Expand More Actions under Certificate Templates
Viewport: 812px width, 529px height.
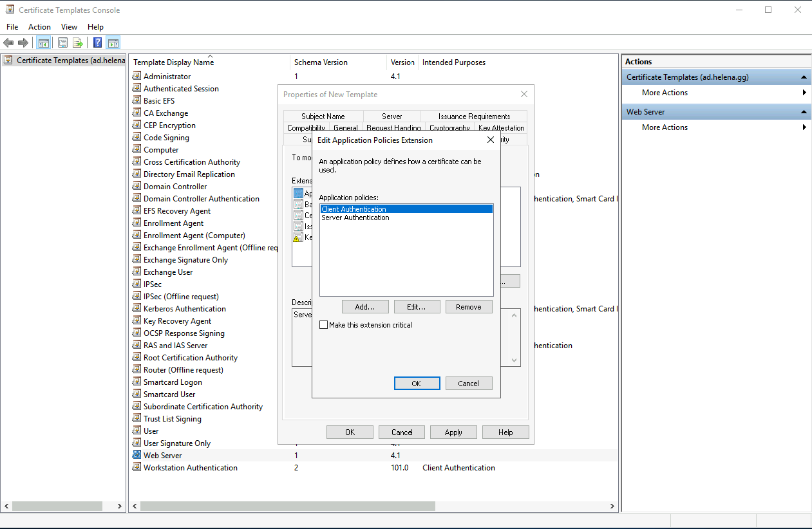(x=665, y=93)
